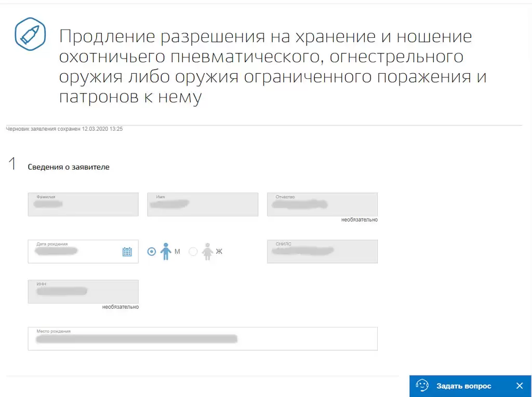Click the bullet hexagon service icon
The image size is (532, 397).
click(x=30, y=34)
